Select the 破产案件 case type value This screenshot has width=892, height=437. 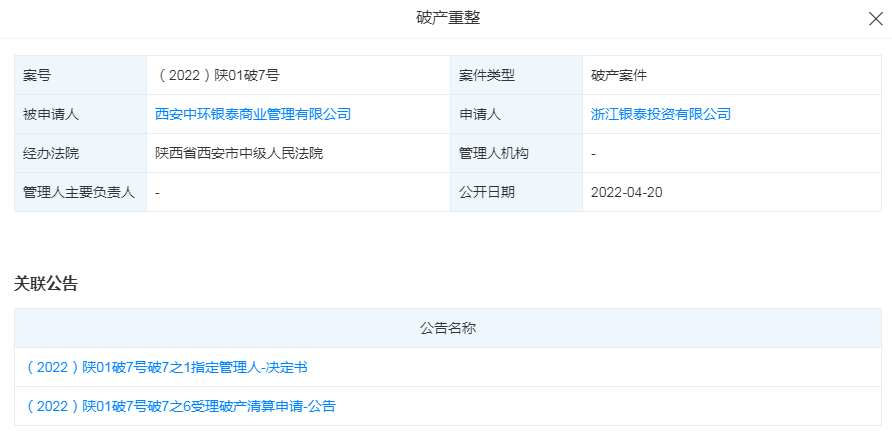tap(620, 75)
